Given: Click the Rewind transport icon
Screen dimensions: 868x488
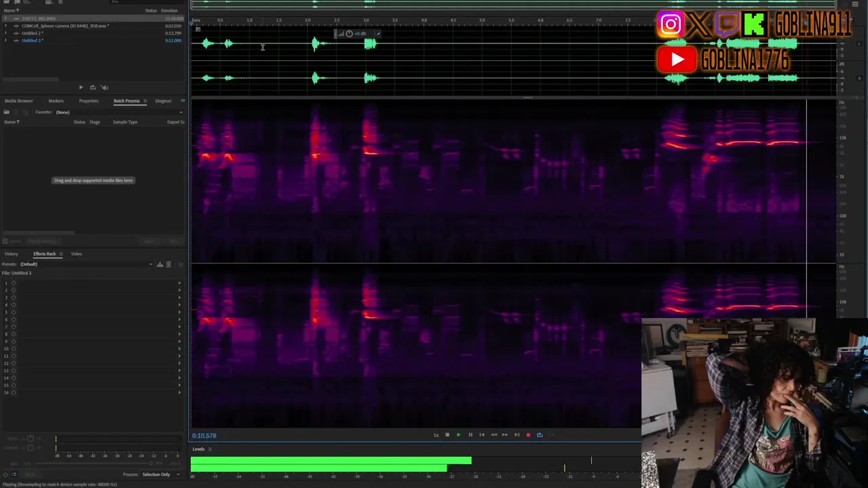Looking at the screenshot, I should point(493,435).
